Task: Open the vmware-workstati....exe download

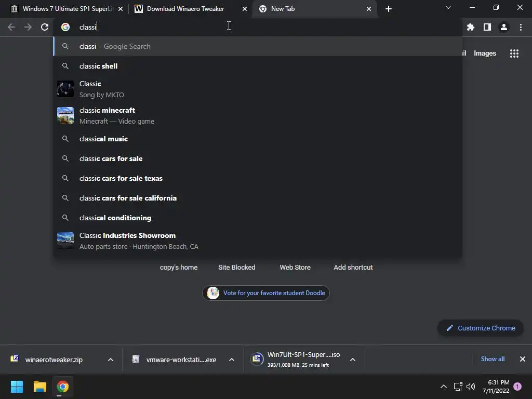Action: [x=181, y=360]
